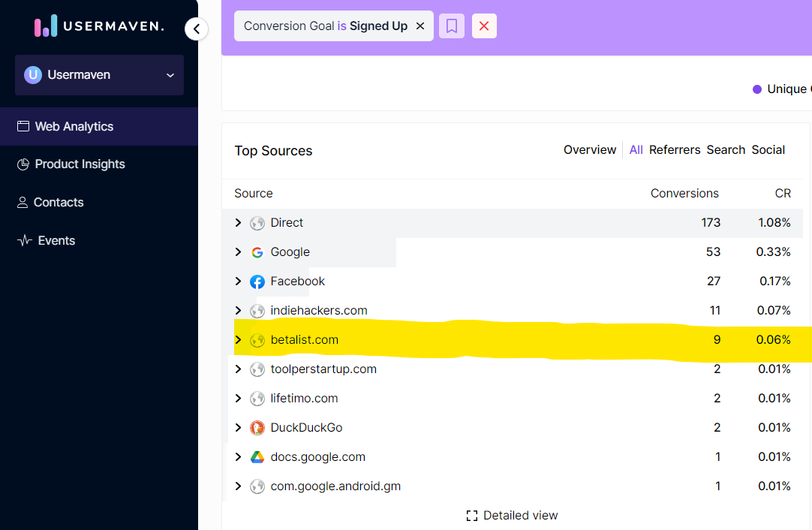Toggle the Unique purple legend dot

[756, 89]
